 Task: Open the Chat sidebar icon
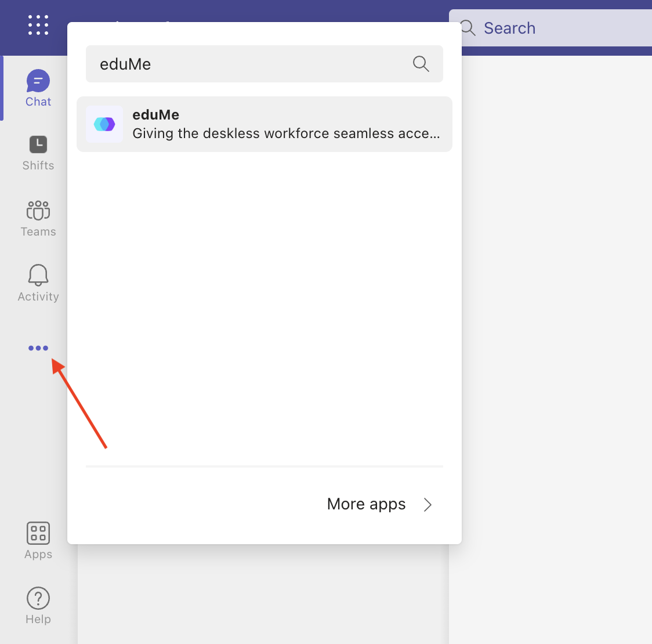pos(38,82)
